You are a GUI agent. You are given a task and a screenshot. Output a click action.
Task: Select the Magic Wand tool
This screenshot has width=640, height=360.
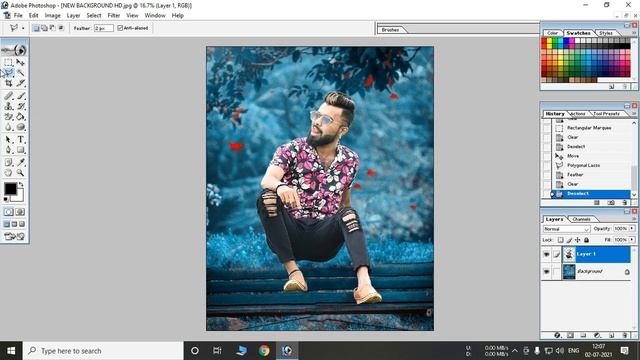20,73
